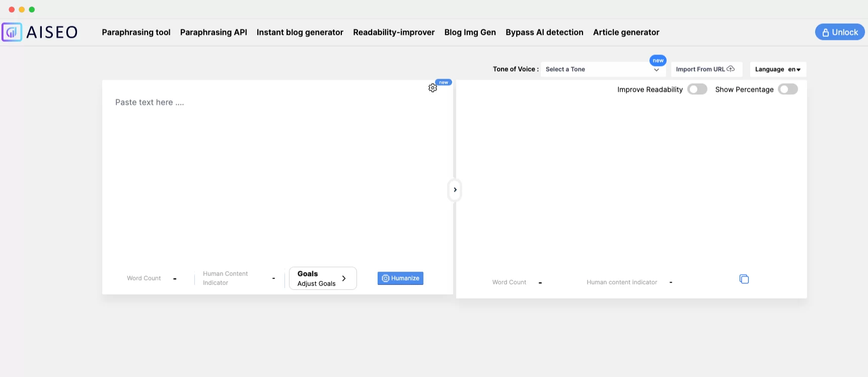This screenshot has width=868, height=377.
Task: Open the Article generator link
Action: click(626, 32)
